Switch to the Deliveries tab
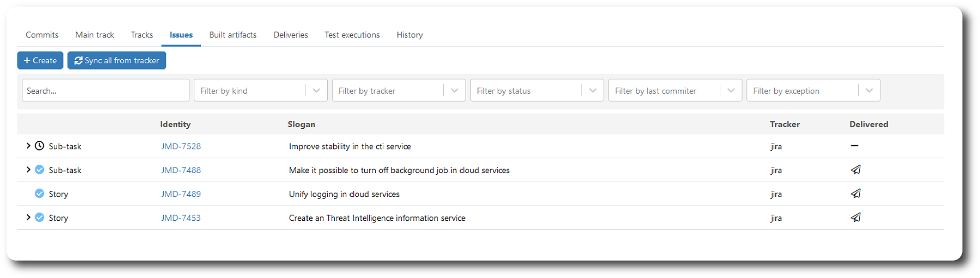980x278 pixels. point(291,35)
